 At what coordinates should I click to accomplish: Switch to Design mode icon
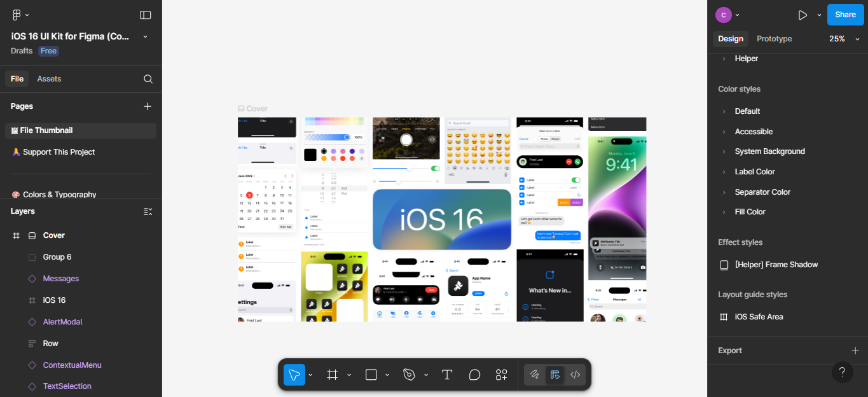click(x=555, y=375)
